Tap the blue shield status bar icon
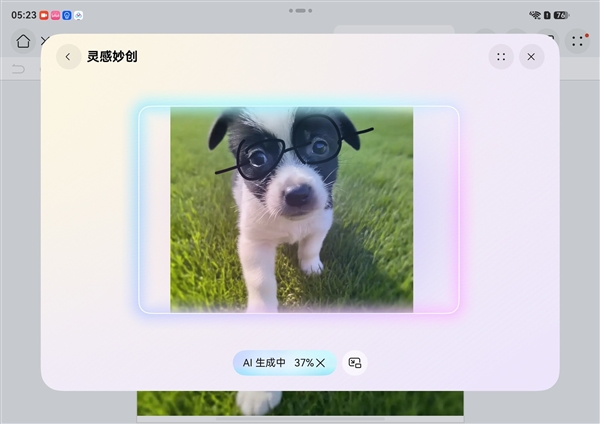Image resolution: width=600 pixels, height=424 pixels. pyautogui.click(x=67, y=15)
